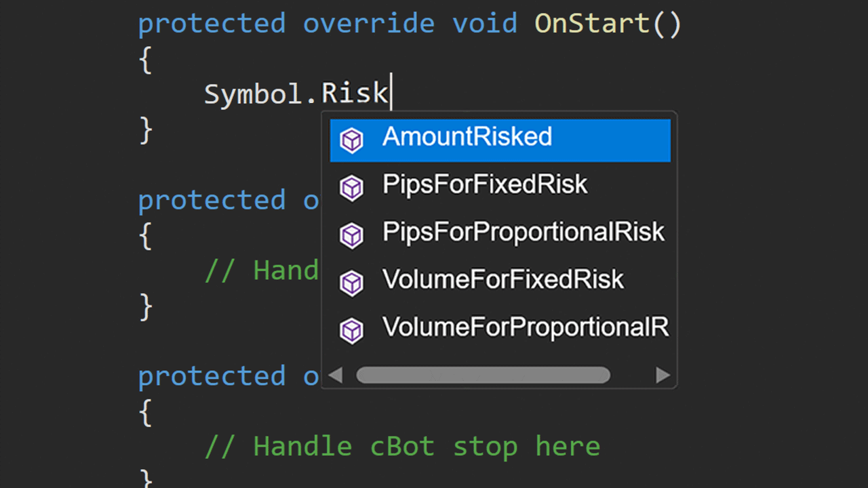Place cursor after Risk text in editor
Viewport: 868px width, 488px height.
(391, 93)
